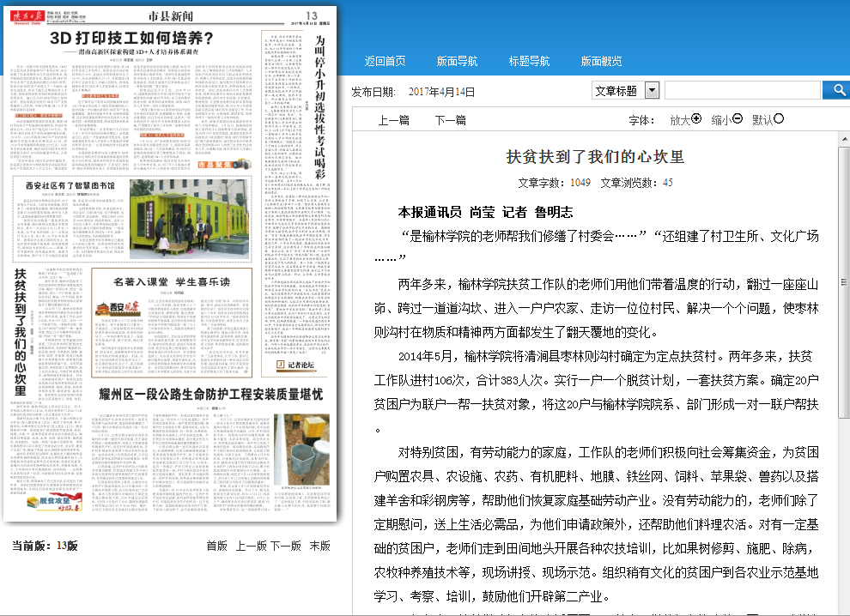Click the 脱贫攻坚 banner logo
The width and height of the screenshot is (850, 616).
54,502
